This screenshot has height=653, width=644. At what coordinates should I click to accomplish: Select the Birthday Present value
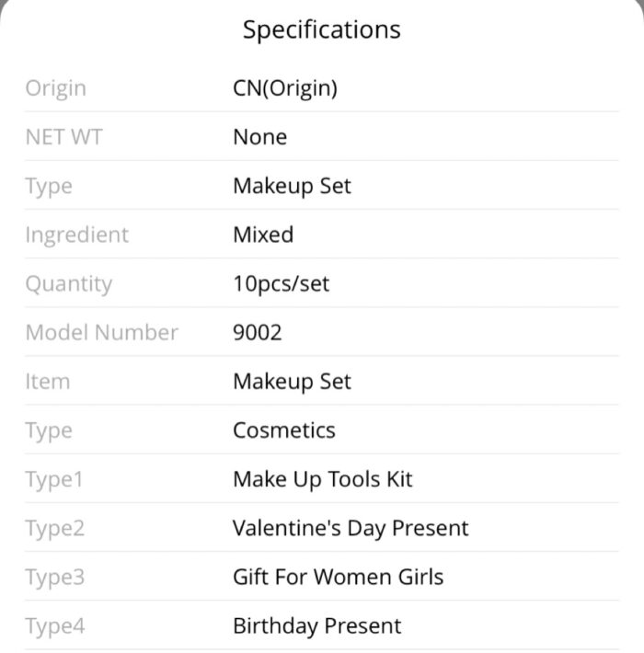pos(317,626)
